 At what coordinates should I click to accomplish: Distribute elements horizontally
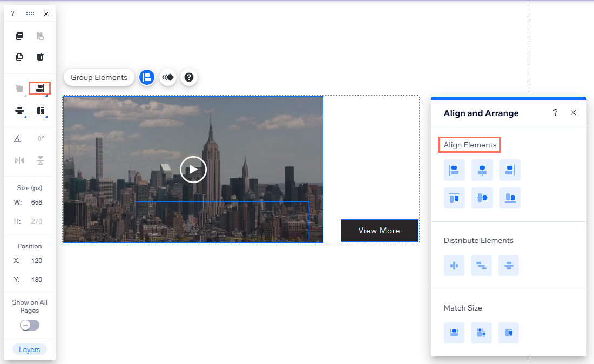454,265
